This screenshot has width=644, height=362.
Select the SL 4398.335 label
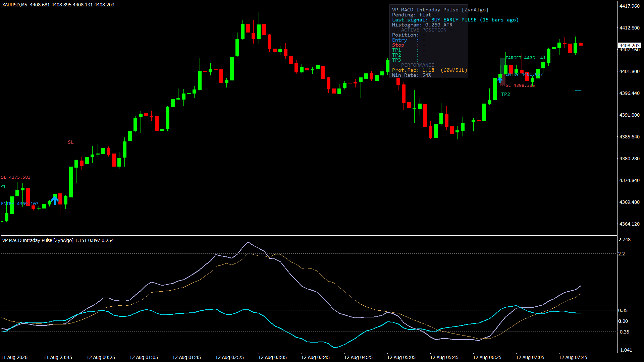coord(520,85)
